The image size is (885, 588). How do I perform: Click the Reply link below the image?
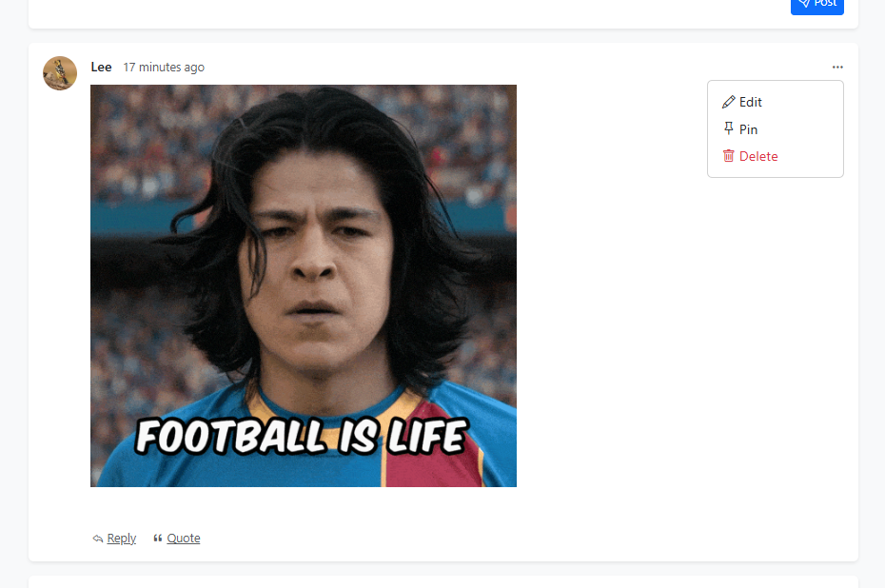pos(122,539)
